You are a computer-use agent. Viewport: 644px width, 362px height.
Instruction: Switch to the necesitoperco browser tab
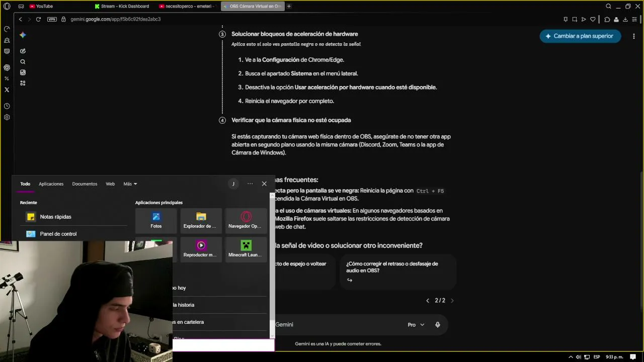187,7
